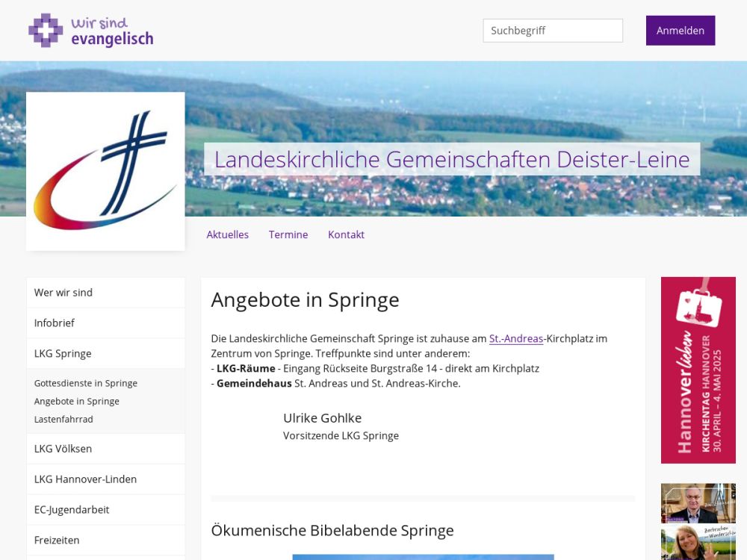Image resolution: width=747 pixels, height=560 pixels.
Task: Go to the Kontakt page
Action: (346, 234)
